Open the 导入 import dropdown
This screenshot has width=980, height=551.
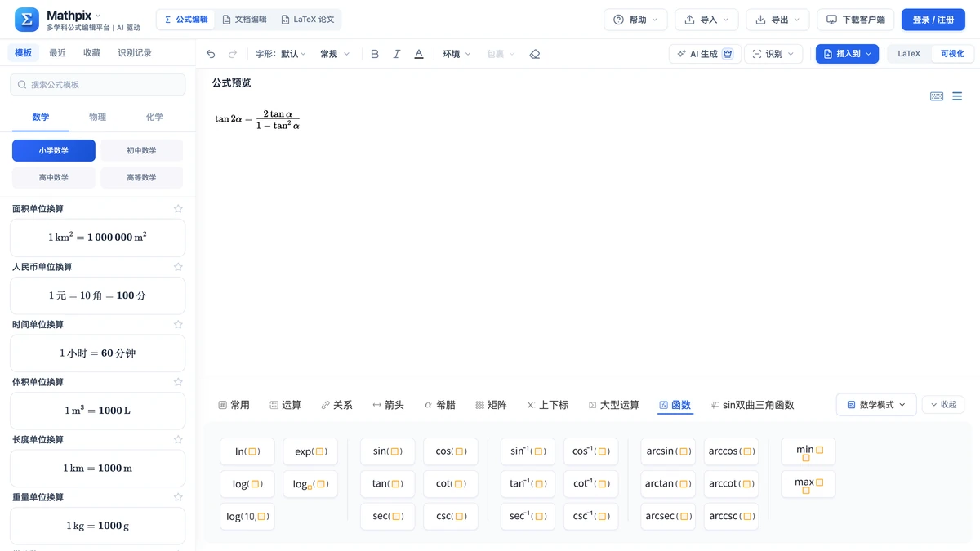[x=706, y=20]
